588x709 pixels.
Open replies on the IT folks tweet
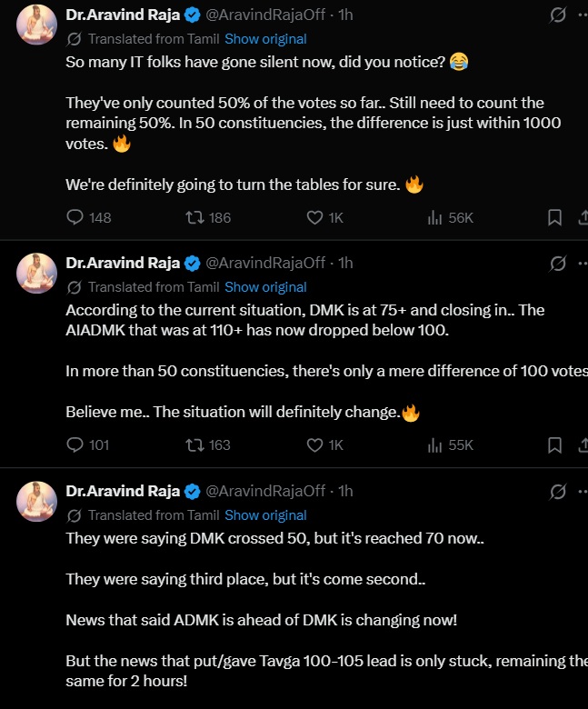88,217
